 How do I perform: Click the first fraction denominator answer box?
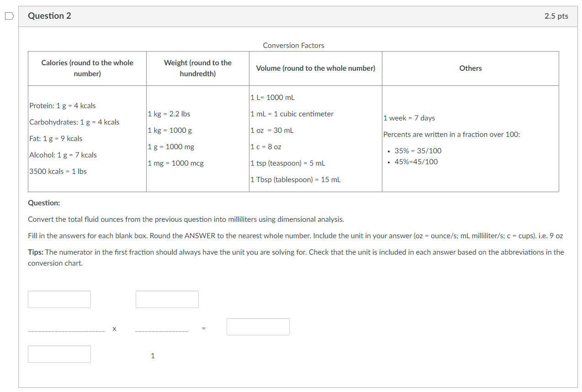[59, 354]
